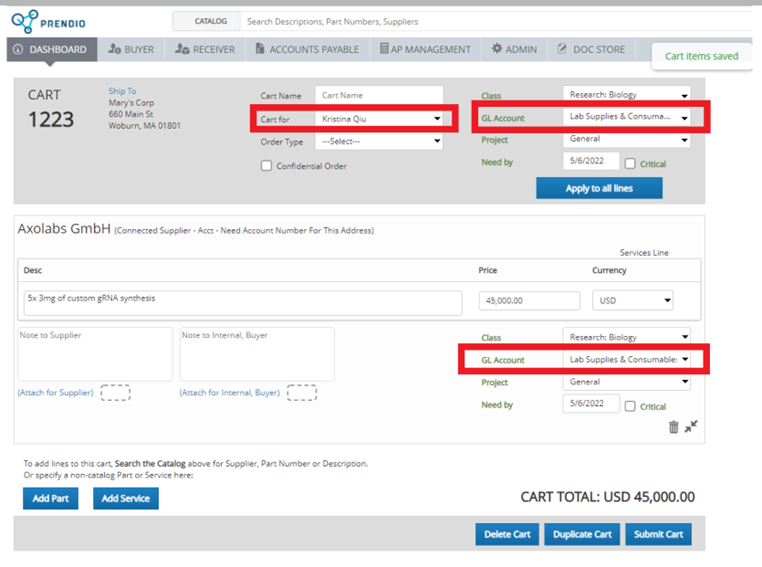This screenshot has height=567, width=762.
Task: Click the Attach for Supplier dashed box
Action: [x=116, y=393]
